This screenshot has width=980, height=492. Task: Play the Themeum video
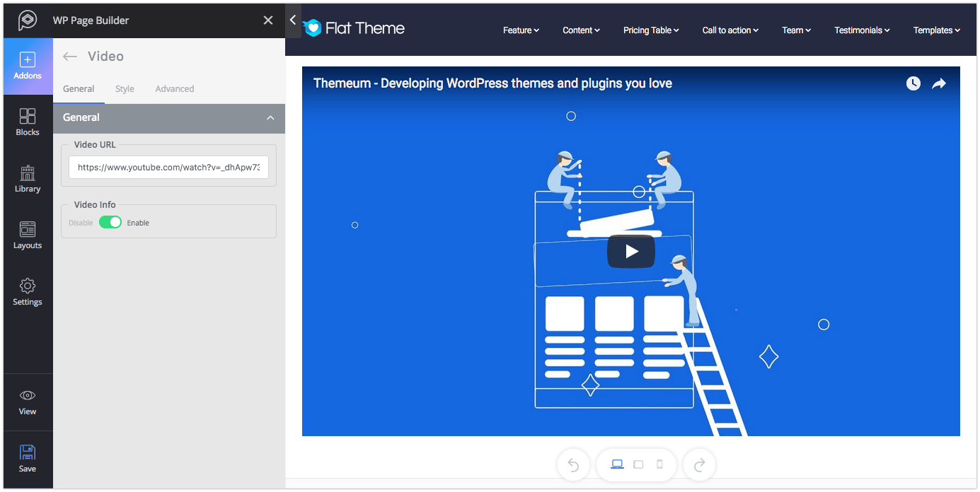[x=631, y=251]
